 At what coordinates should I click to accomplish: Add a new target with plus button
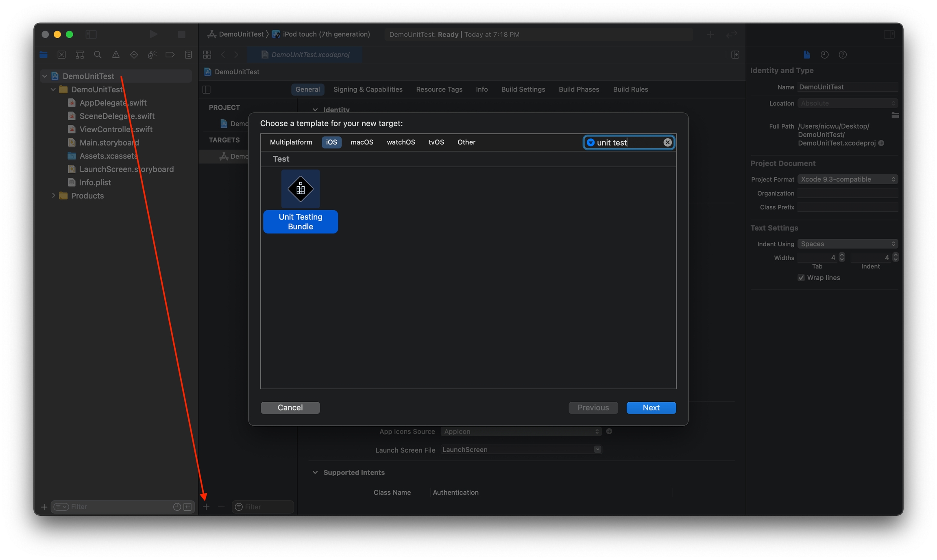[207, 507]
